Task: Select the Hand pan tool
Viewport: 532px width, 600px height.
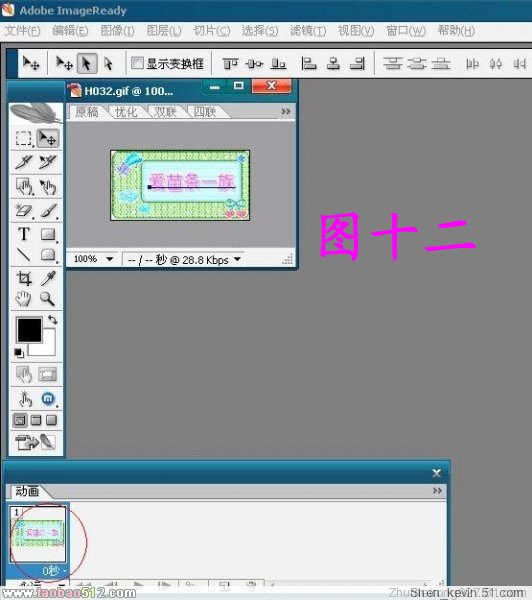Action: pos(24,298)
